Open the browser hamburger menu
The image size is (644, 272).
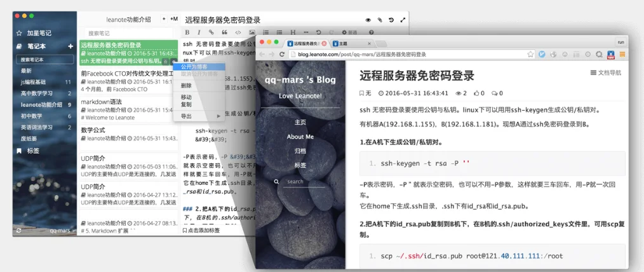pos(622,54)
